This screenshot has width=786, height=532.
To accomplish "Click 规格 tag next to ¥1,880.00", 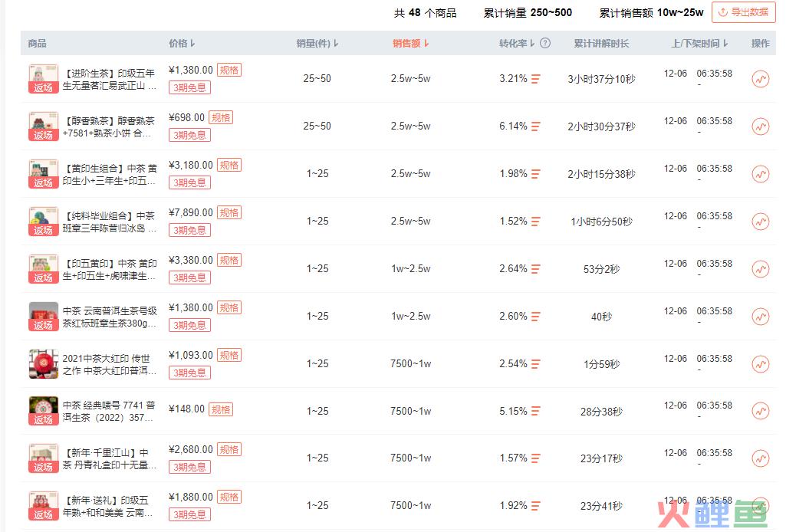I will pos(229,497).
